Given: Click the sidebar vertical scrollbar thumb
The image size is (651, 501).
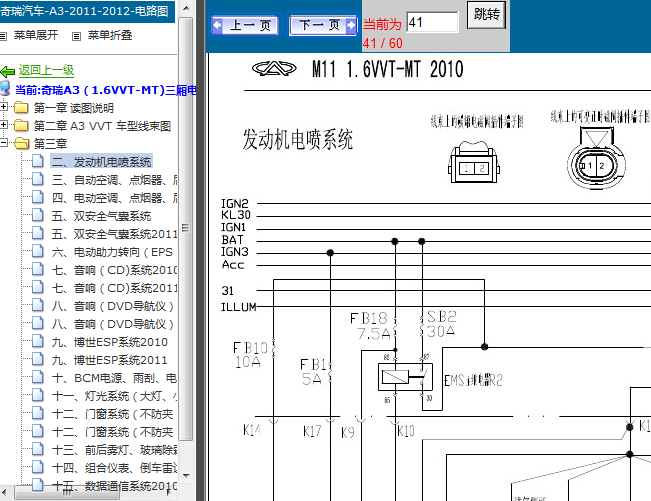Looking at the screenshot, I should point(186,227).
